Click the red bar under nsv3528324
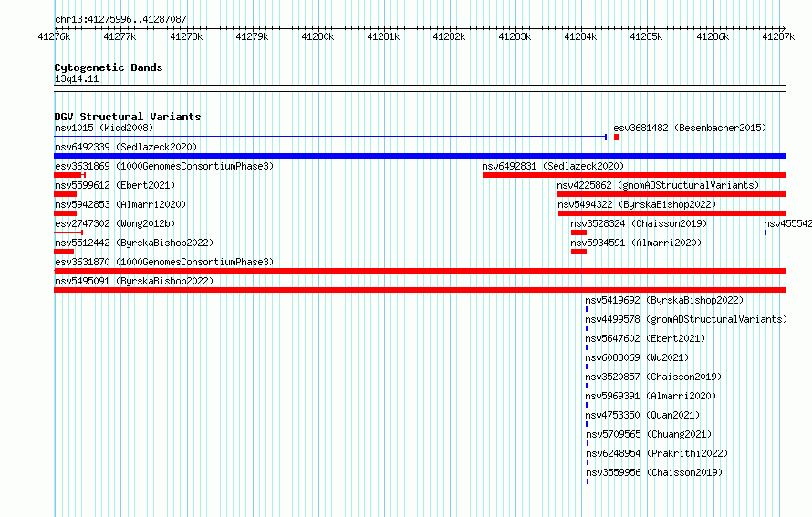The height and width of the screenshot is (517, 812). [x=579, y=233]
